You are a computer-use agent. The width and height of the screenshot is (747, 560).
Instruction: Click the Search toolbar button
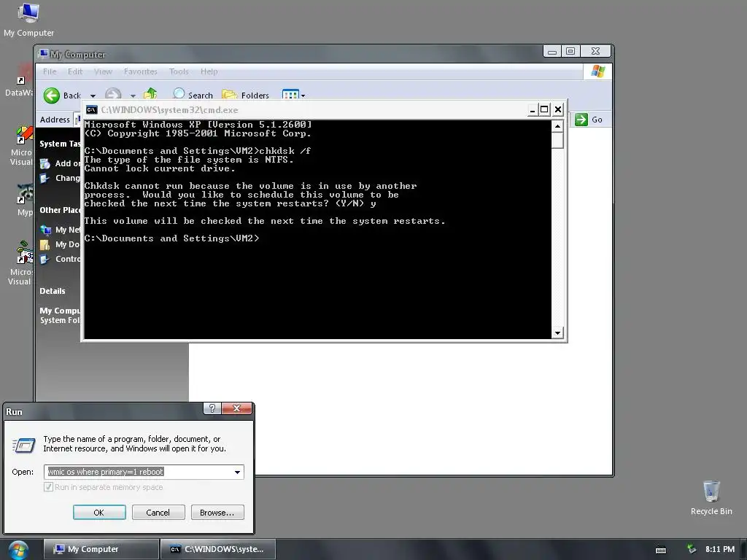[x=193, y=95]
